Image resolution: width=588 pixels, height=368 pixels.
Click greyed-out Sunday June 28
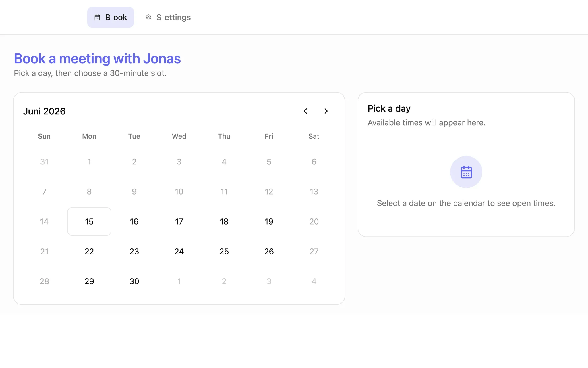(44, 281)
